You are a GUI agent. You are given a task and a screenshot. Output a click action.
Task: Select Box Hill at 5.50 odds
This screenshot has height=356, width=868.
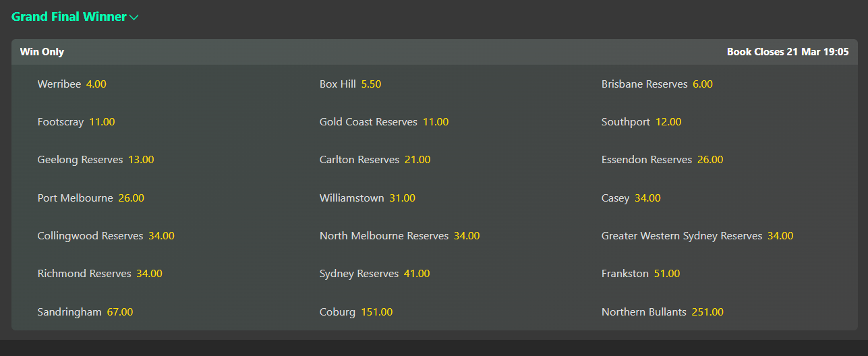(350, 84)
